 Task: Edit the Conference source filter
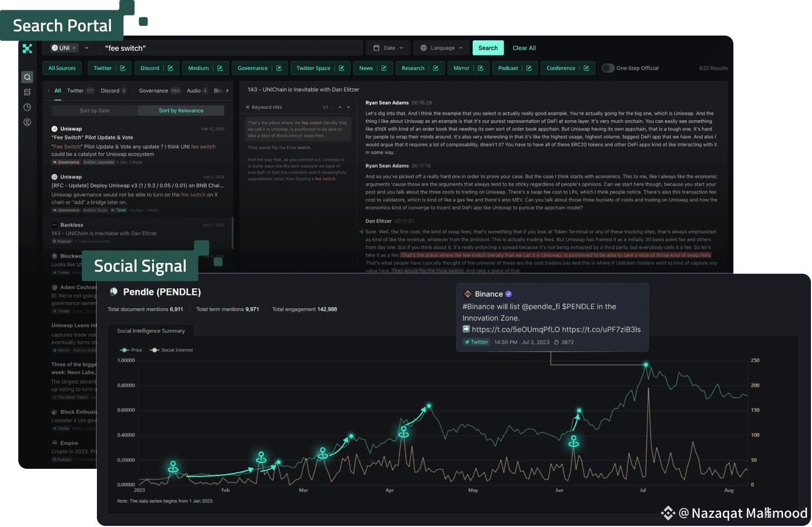coord(586,68)
